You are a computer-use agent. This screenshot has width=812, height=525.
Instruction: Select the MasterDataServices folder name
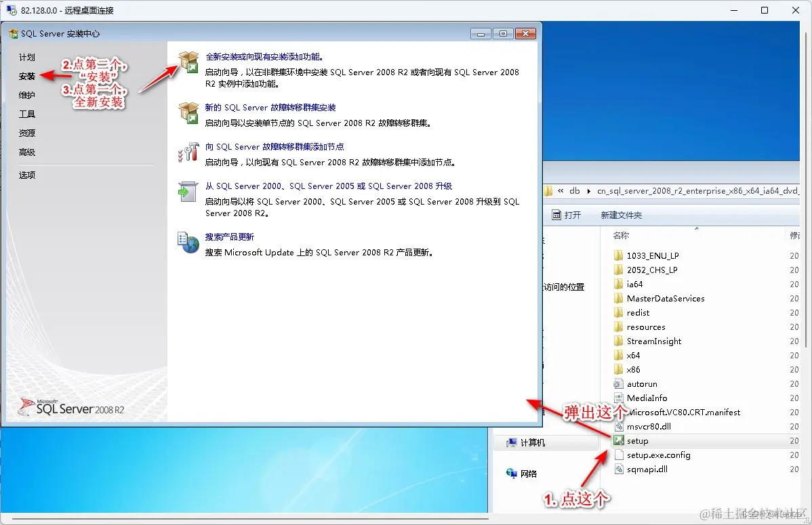pyautogui.click(x=666, y=298)
